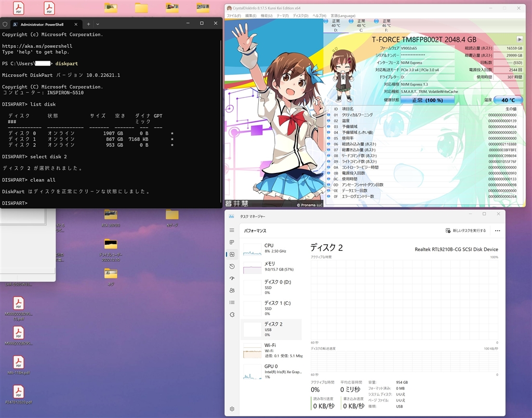
Task: Click the 40 °C temperature button
Action: click(x=508, y=100)
